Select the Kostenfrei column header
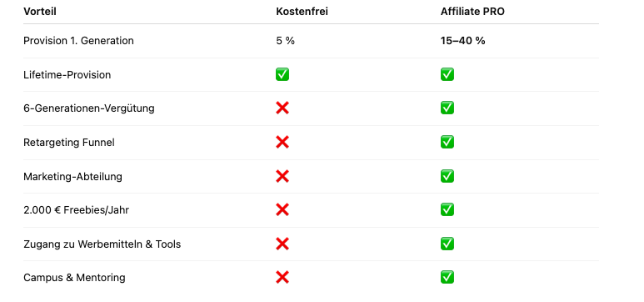Viewport: 644px width, 302px height. [x=302, y=12]
